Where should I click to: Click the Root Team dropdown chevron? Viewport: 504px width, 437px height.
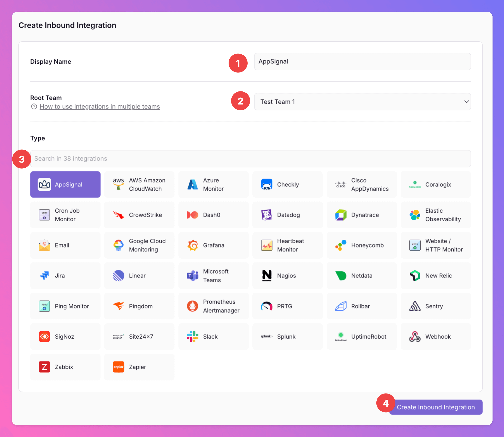click(x=466, y=102)
